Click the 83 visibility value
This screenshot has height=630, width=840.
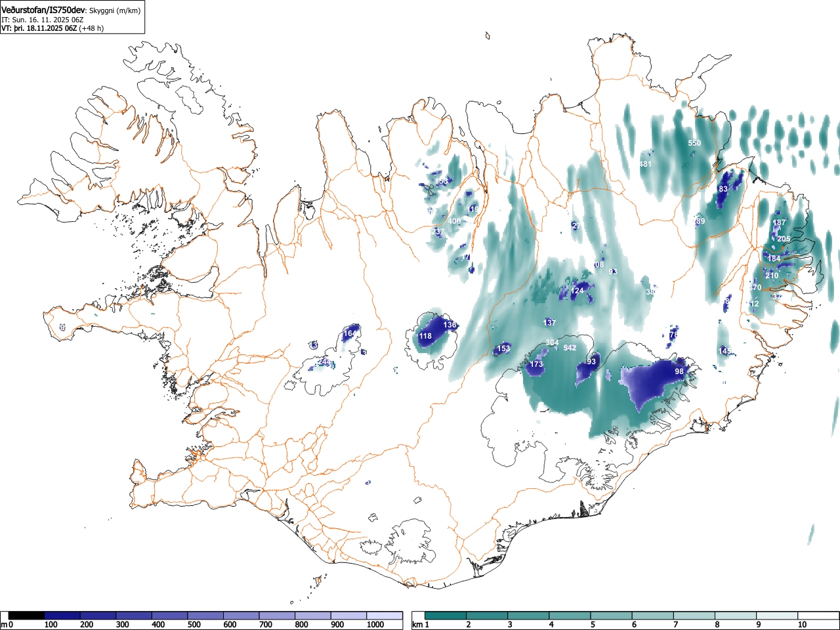click(723, 189)
